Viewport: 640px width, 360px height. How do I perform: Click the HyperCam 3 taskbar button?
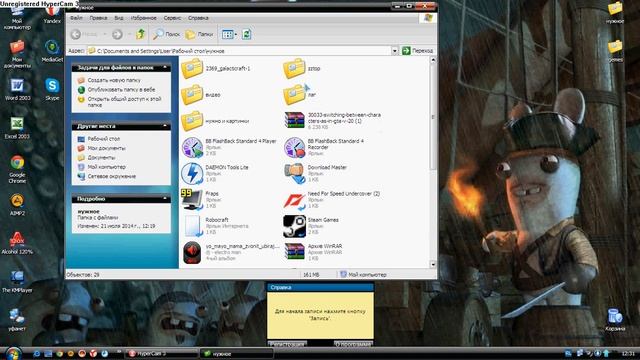pos(162,353)
